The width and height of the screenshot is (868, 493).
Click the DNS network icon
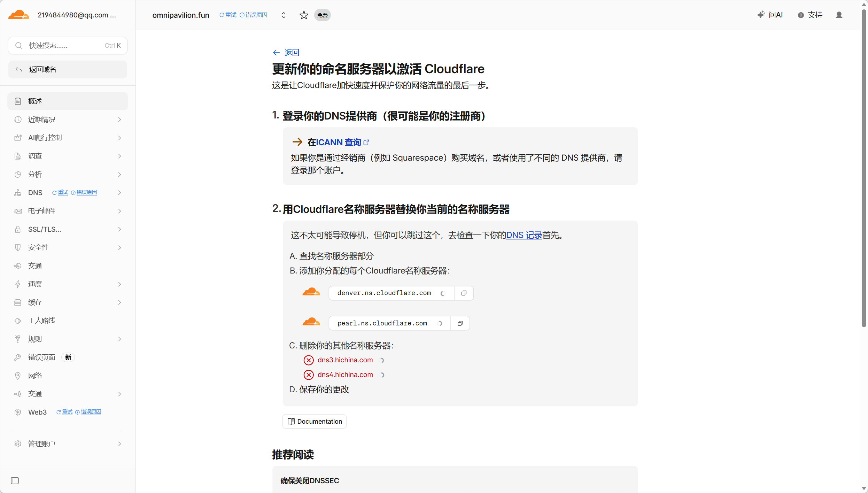tap(18, 193)
